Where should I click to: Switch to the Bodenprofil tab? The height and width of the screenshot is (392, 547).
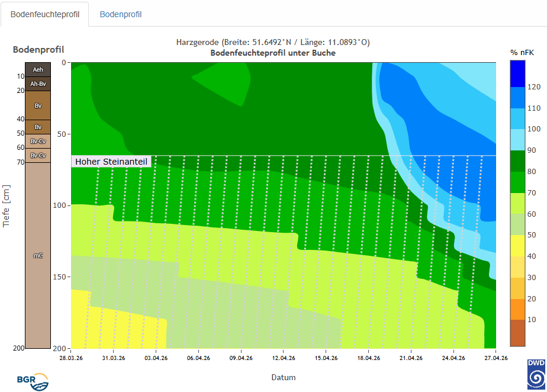tap(121, 14)
